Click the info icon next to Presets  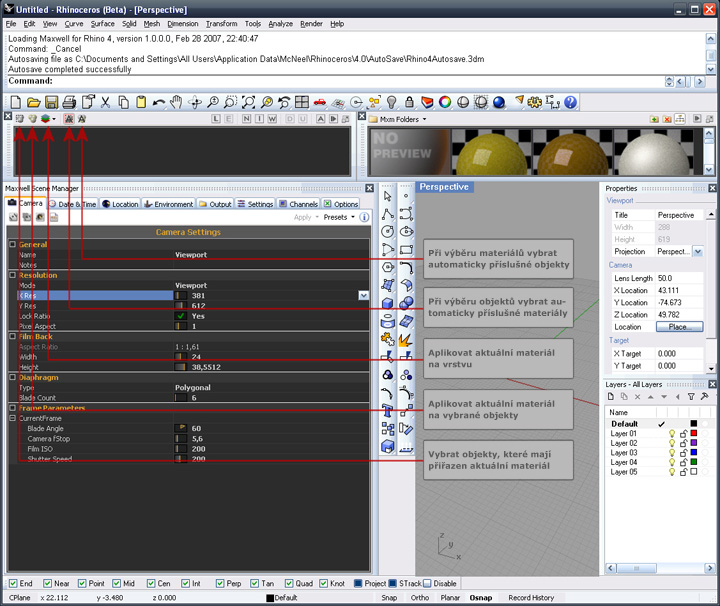(364, 217)
